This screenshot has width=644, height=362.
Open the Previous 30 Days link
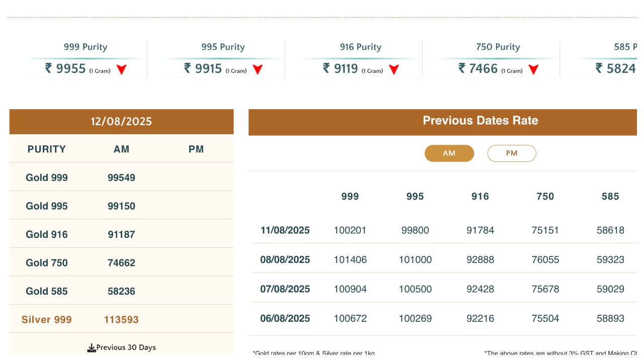coord(126,347)
